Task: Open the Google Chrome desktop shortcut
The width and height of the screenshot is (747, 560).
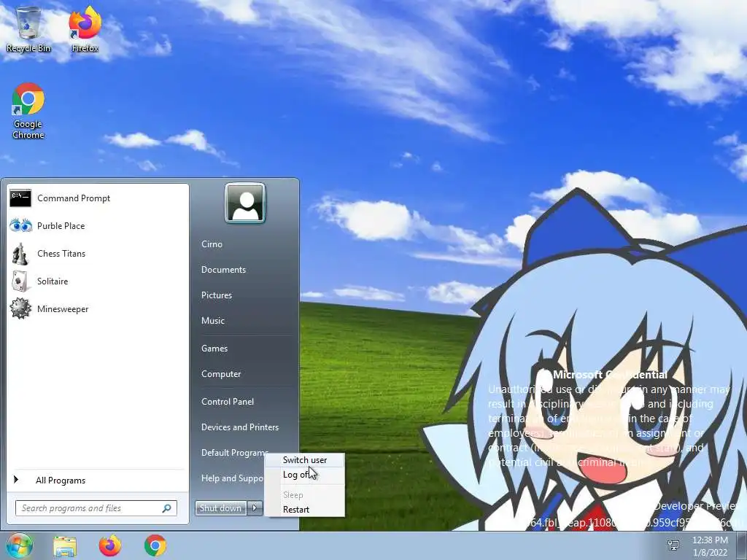Action: [x=28, y=111]
